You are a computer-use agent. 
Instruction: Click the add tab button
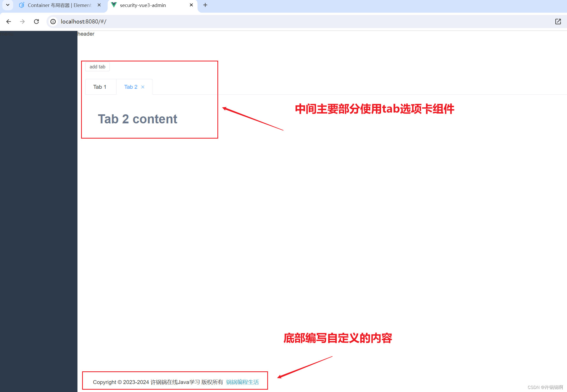(97, 67)
